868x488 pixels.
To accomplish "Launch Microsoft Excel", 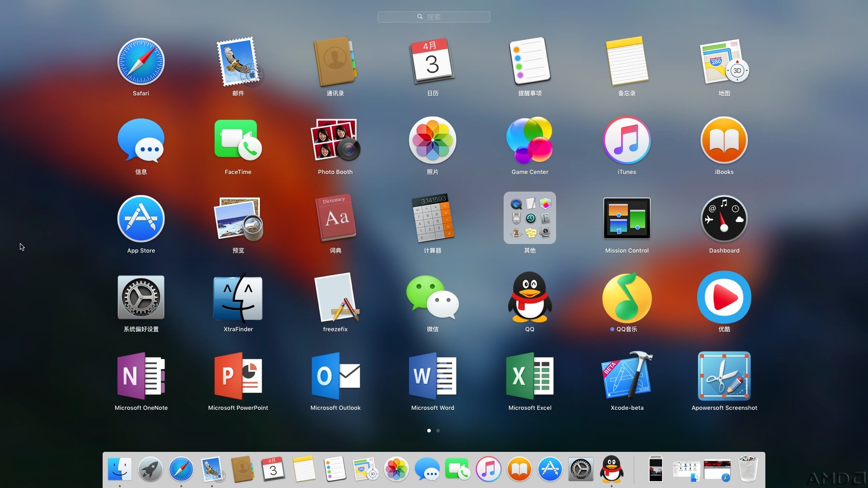I will (x=530, y=376).
